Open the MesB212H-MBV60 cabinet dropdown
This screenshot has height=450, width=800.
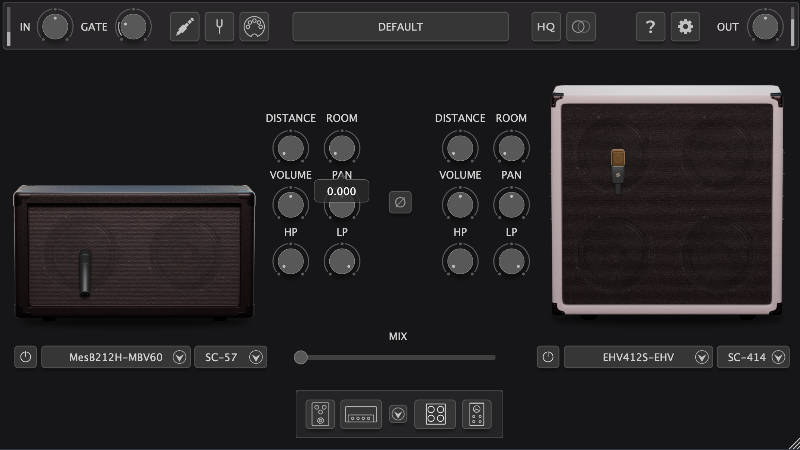coord(116,357)
